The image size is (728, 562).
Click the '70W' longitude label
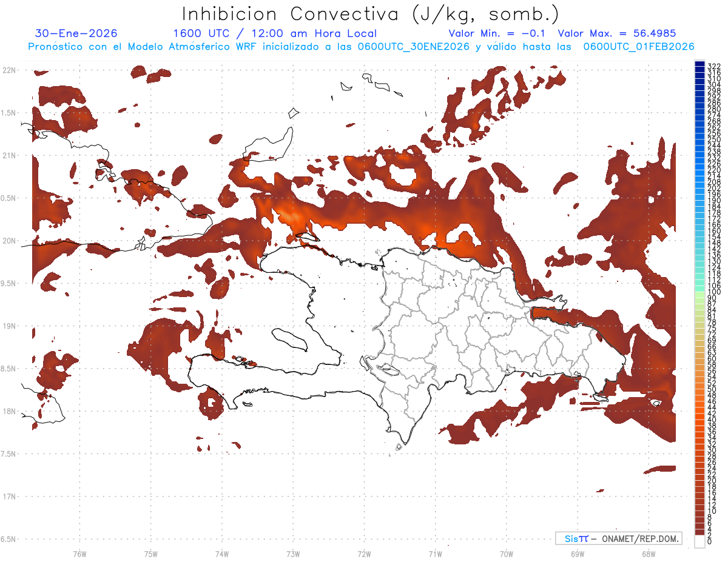point(507,554)
